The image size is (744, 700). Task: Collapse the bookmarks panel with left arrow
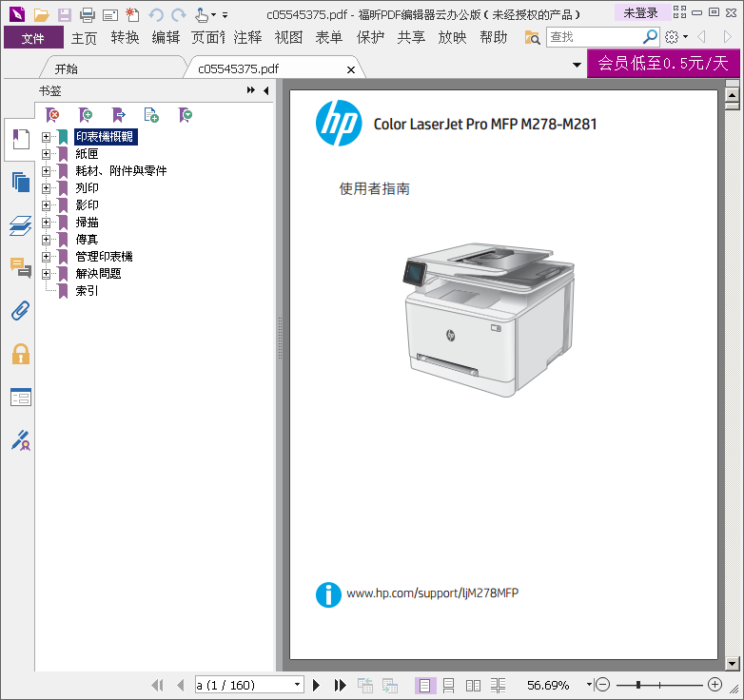point(266,90)
